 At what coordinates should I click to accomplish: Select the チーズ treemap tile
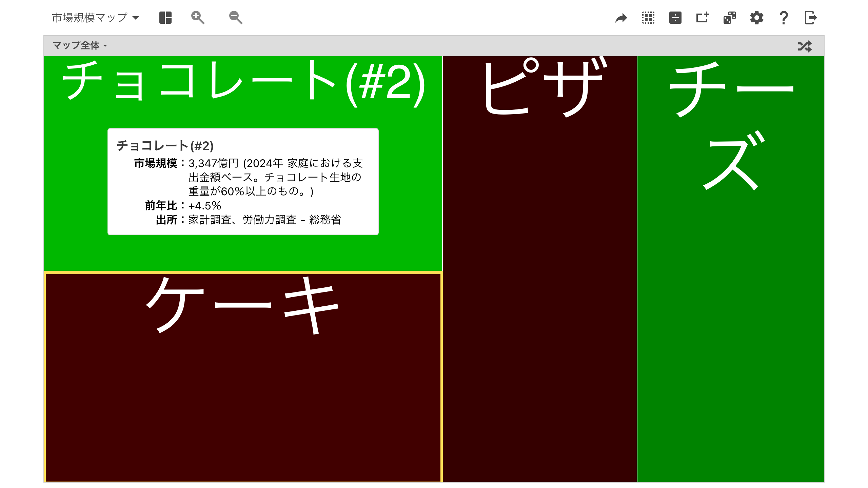pyautogui.click(x=731, y=269)
